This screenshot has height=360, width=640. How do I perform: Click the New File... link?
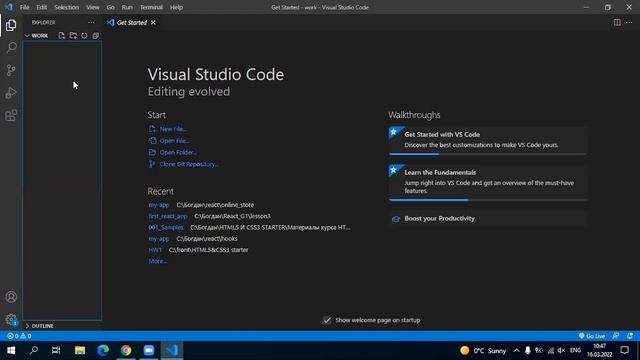click(173, 129)
